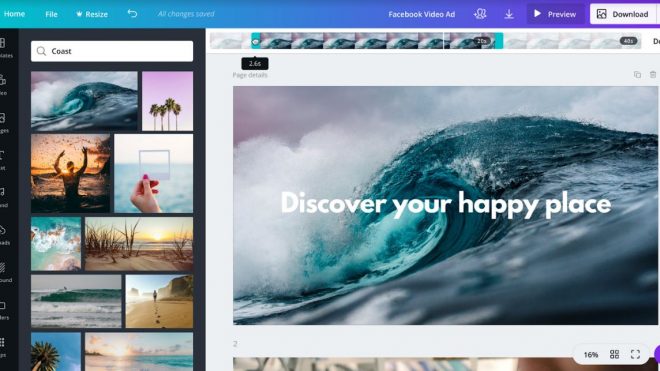Open the Apps grid icon in sidebar
The image size is (660, 371).
[3, 342]
